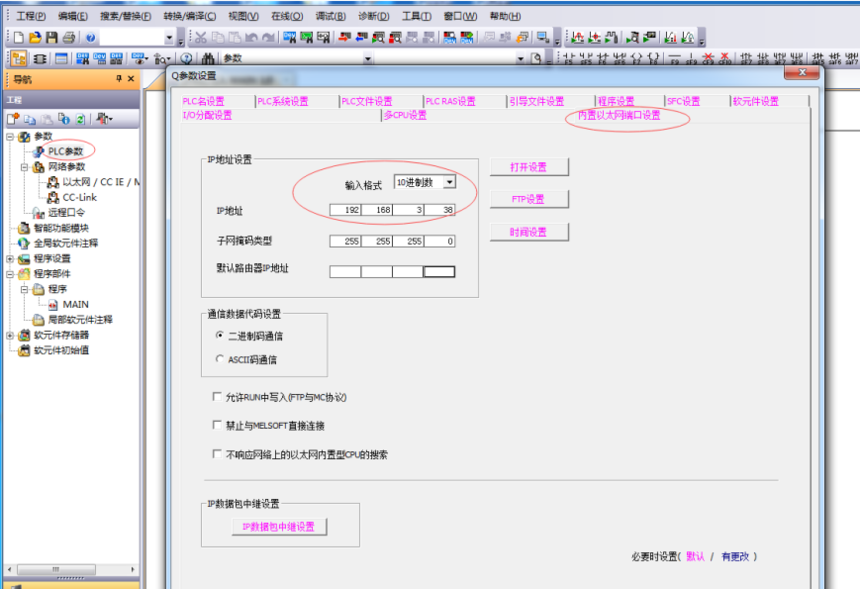Viewport: 860px width, 589px height.
Task: Tick the do-not-respond to CPU search checkbox
Action: click(217, 454)
